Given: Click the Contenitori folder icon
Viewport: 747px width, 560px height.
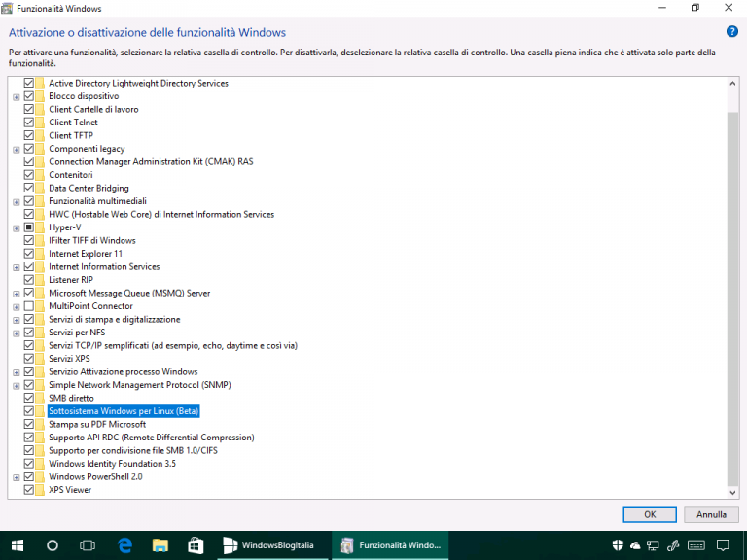Looking at the screenshot, I should [40, 175].
